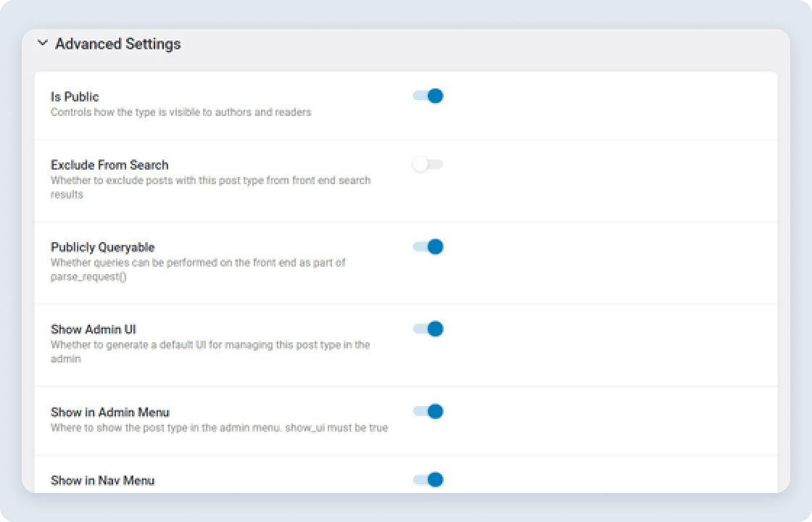Screen dimensions: 812x522
Task: Click the Show in Admin Menu label
Action: [x=110, y=413]
